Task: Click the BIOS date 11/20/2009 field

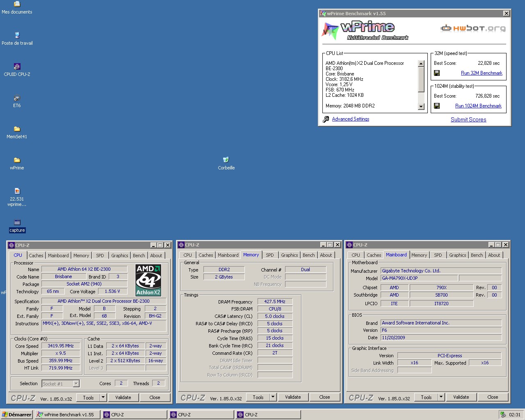Action: pos(441,338)
